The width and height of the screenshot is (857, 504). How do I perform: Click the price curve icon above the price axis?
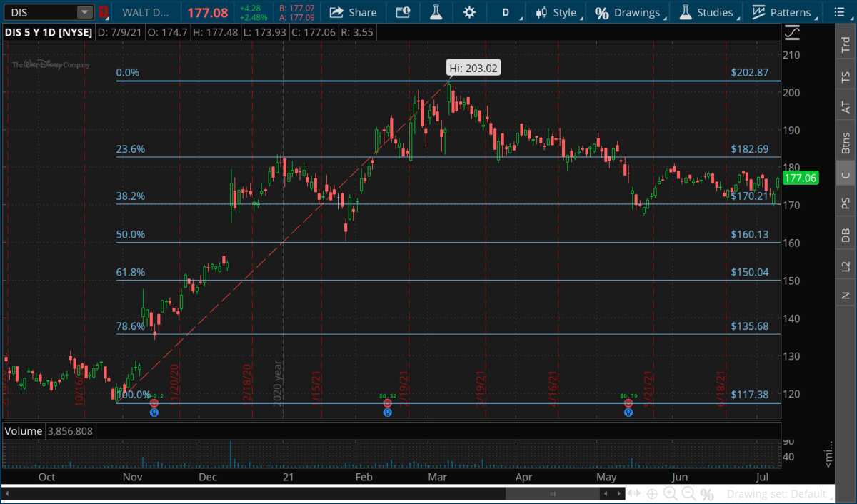pos(791,32)
